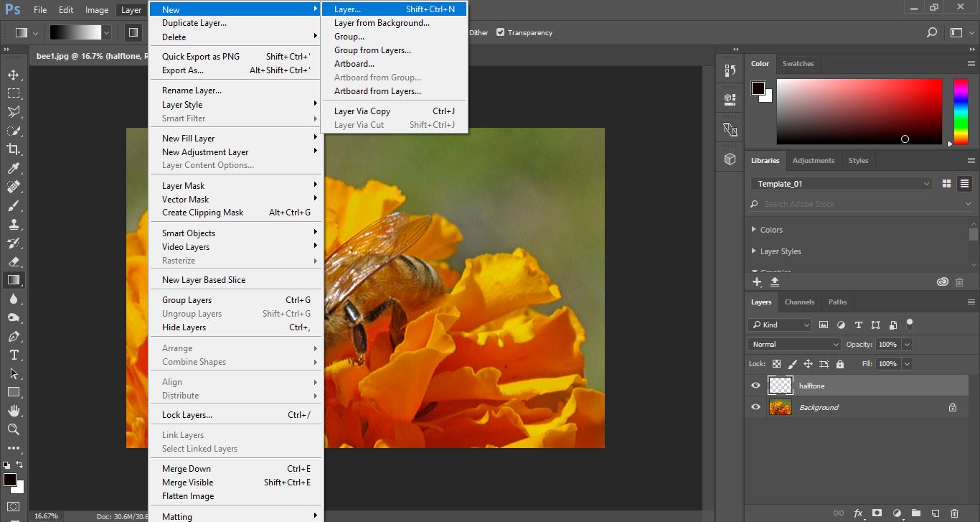Select the Crop tool
Image resolution: width=980 pixels, height=522 pixels.
tap(14, 149)
